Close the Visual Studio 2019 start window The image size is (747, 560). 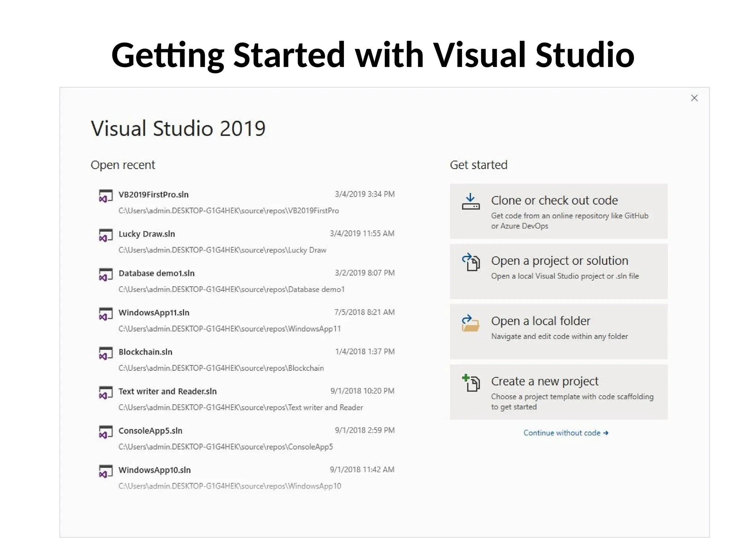coord(694,98)
